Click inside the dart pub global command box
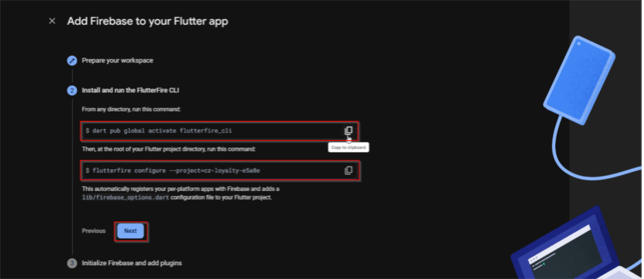Viewport: 644px width, 279px height. [206, 131]
